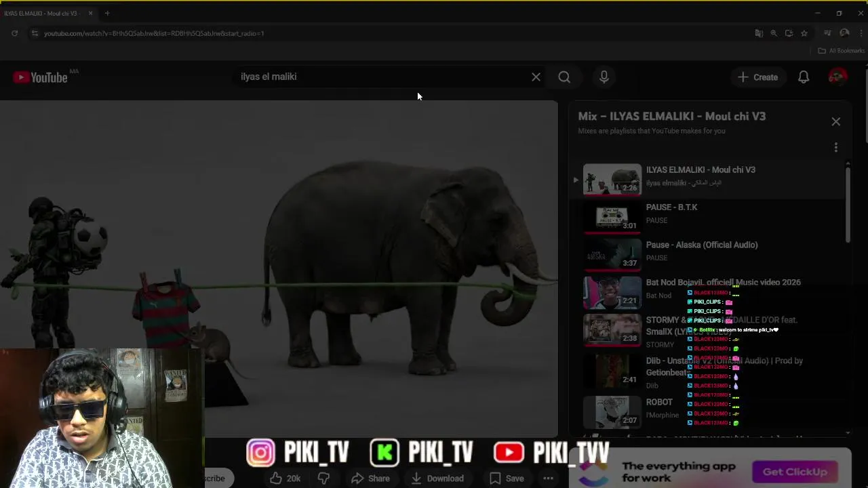Open Bat Nod Music video 2026 title
This screenshot has width=868, height=488.
[723, 282]
